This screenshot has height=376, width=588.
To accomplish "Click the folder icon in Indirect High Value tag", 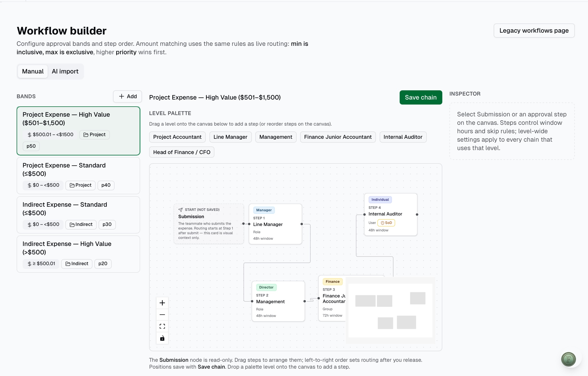I will (x=68, y=264).
